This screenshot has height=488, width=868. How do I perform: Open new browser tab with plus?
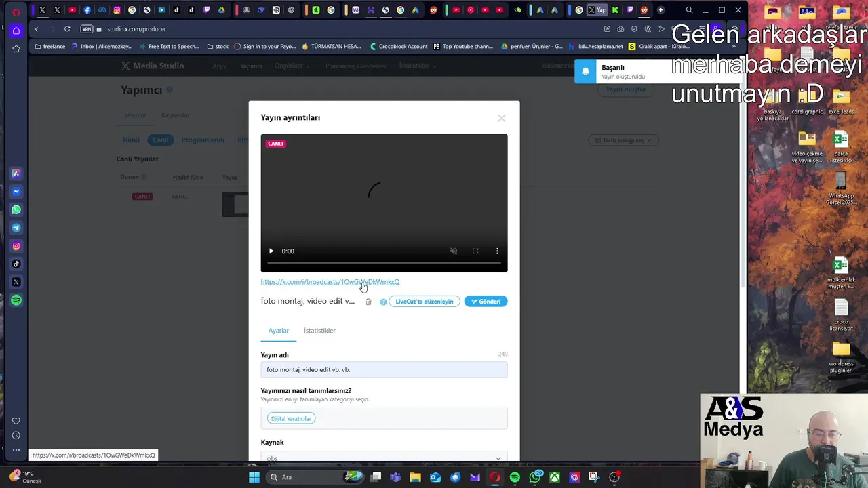tap(660, 10)
